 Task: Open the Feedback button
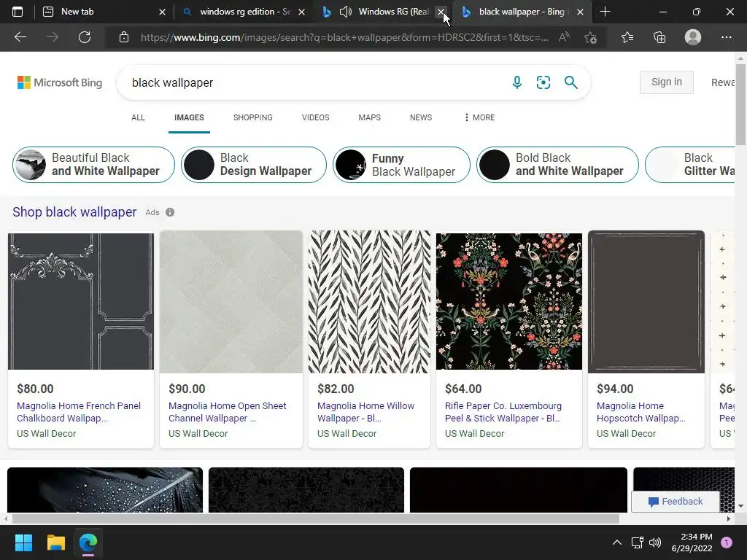point(675,502)
